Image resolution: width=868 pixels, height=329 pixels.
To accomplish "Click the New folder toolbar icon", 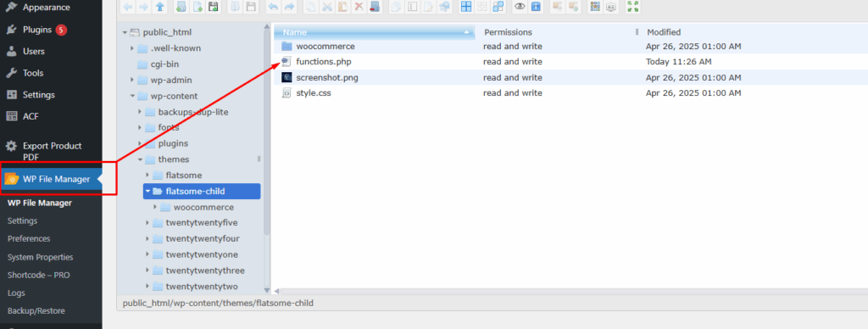I will [181, 7].
